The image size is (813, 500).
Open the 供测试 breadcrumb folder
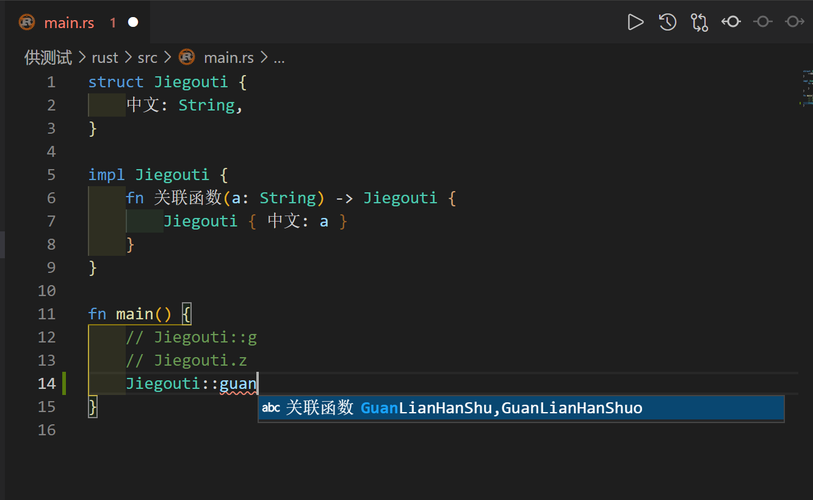[48, 58]
